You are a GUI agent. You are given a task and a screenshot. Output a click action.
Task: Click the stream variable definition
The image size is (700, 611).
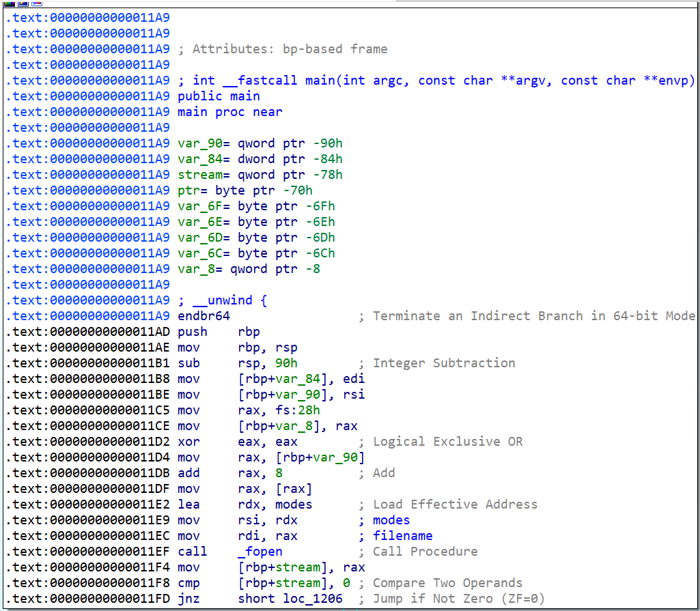260,175
